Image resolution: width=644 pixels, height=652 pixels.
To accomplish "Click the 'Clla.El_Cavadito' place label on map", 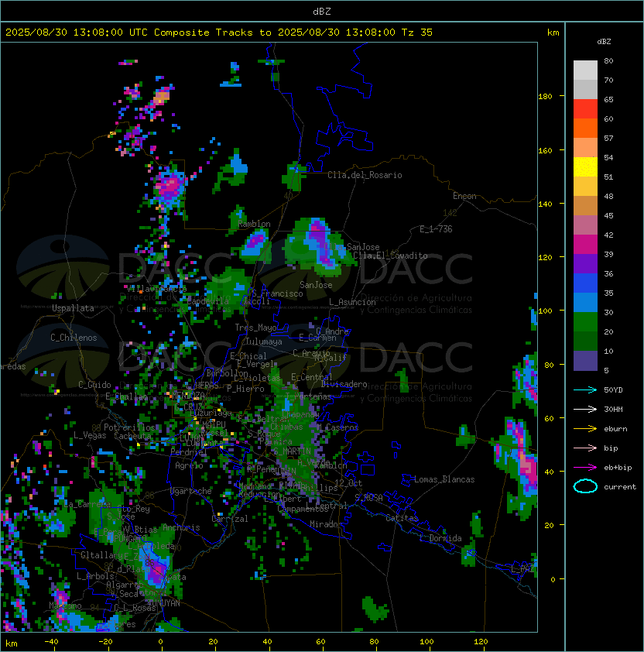I will coord(390,256).
